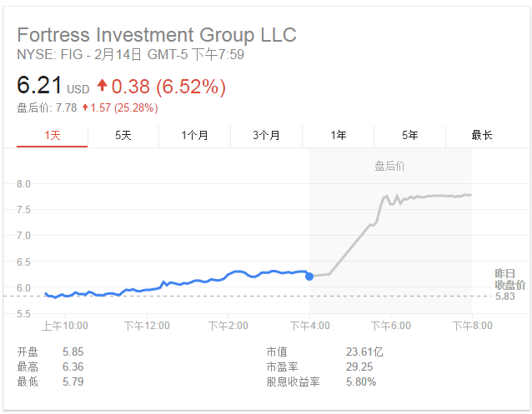Click the 昨日收盘价 previous close label

tap(509, 279)
